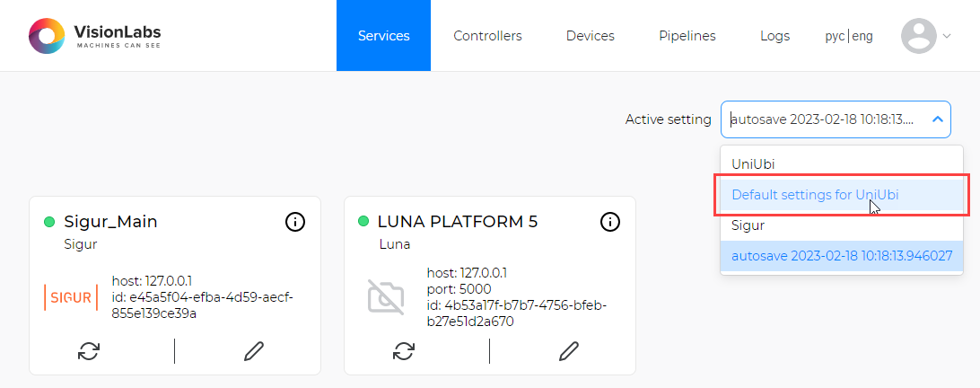980x388 pixels.
Task: Open info for LUNA PLATFORM 5 service
Action: (610, 222)
